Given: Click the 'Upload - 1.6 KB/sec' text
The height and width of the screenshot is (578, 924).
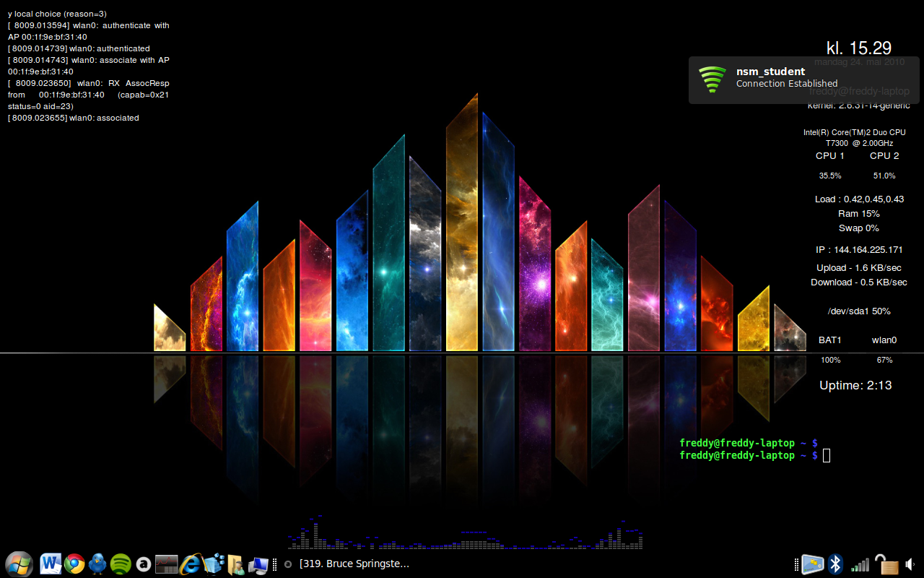Looking at the screenshot, I should point(859,267).
